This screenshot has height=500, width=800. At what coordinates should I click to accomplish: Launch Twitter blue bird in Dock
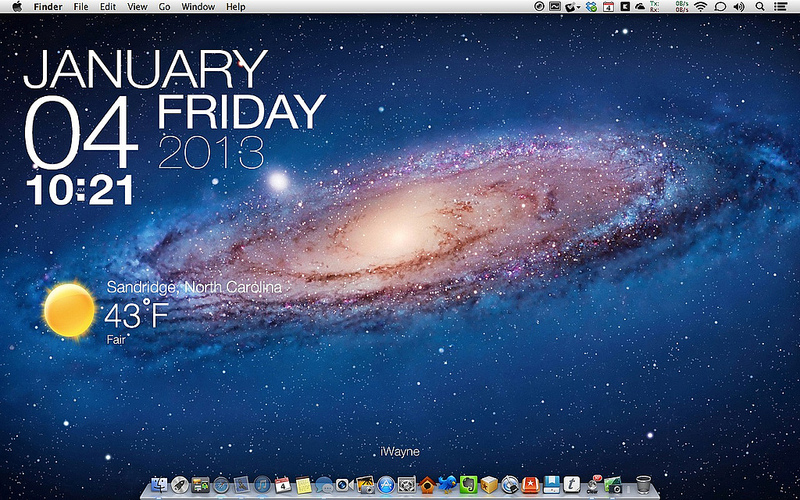(447, 484)
